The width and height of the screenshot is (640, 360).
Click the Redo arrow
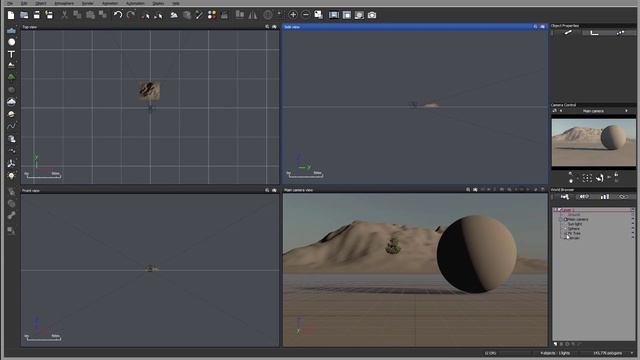pyautogui.click(x=131, y=16)
